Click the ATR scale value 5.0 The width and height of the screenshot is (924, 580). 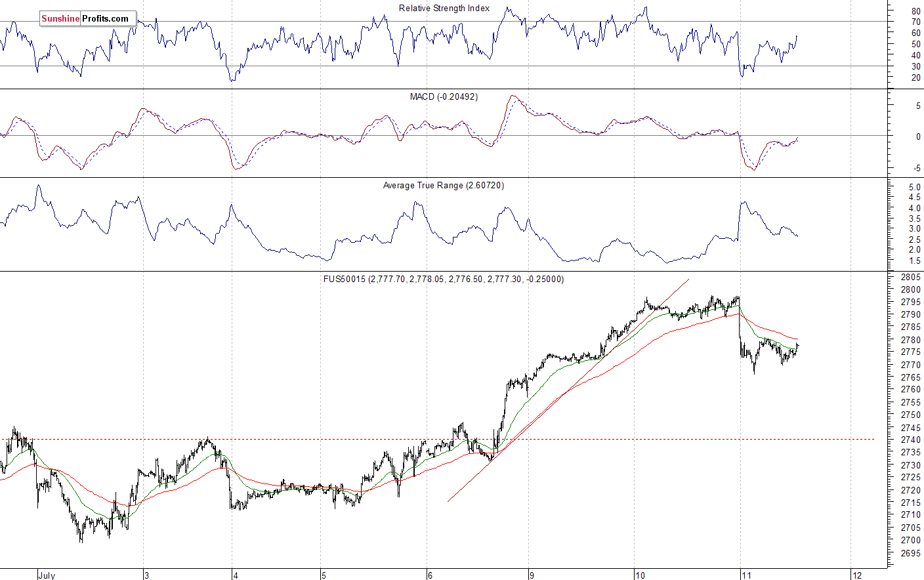914,188
